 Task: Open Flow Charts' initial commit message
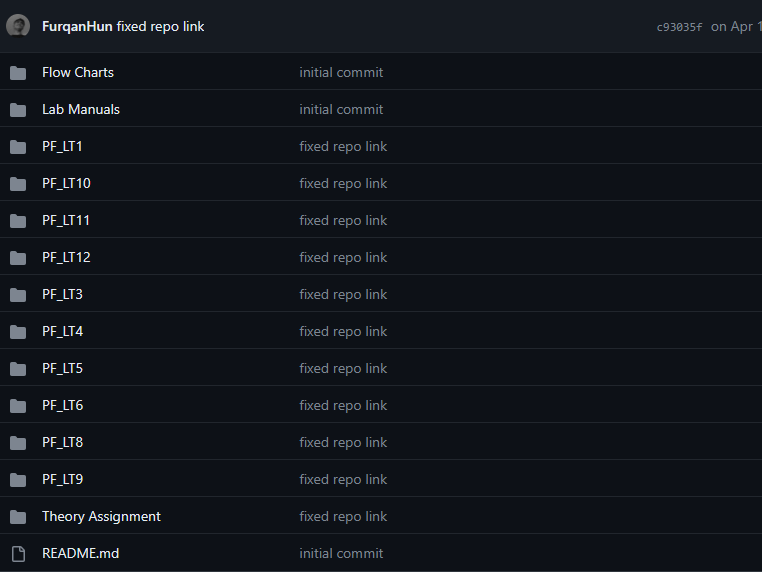[341, 72]
